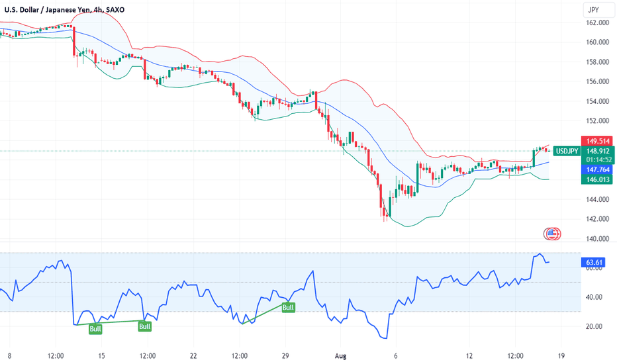The height and width of the screenshot is (364, 617).
Task: Click the Aug date label on time axis
Action: click(340, 356)
